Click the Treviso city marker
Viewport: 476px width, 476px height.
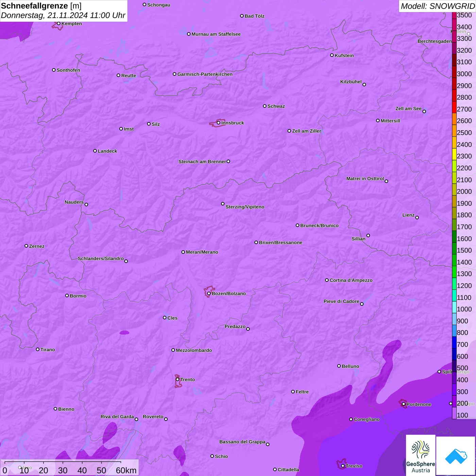click(343, 466)
